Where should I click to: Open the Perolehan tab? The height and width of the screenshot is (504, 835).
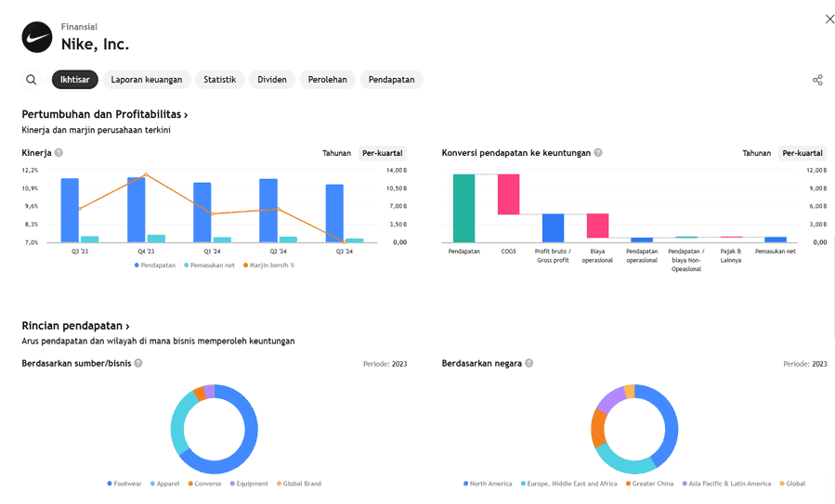[328, 80]
